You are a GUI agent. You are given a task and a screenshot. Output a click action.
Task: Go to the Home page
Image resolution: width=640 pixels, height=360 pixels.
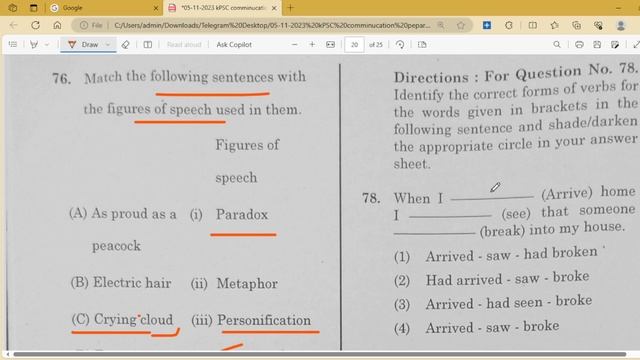click(x=57, y=25)
